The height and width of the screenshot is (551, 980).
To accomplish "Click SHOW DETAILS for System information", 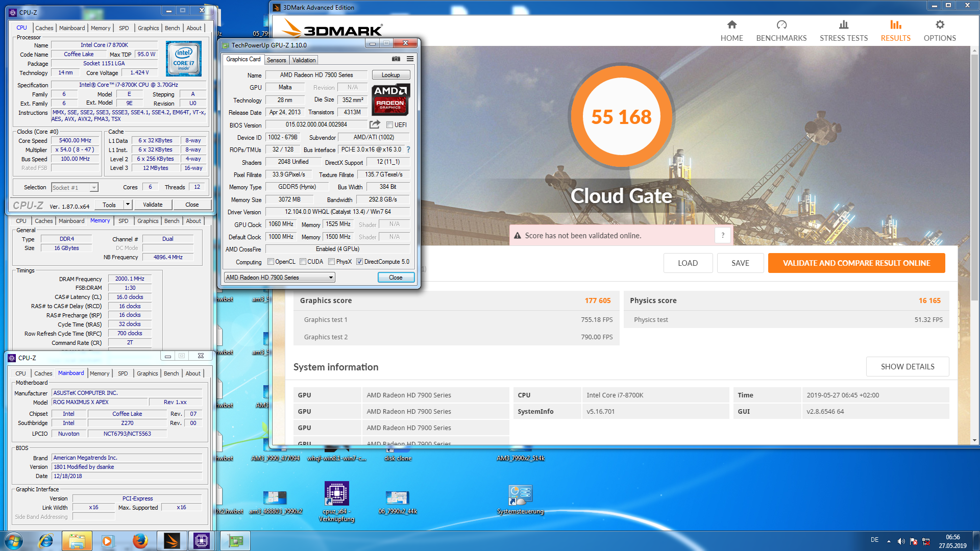I will (908, 366).
